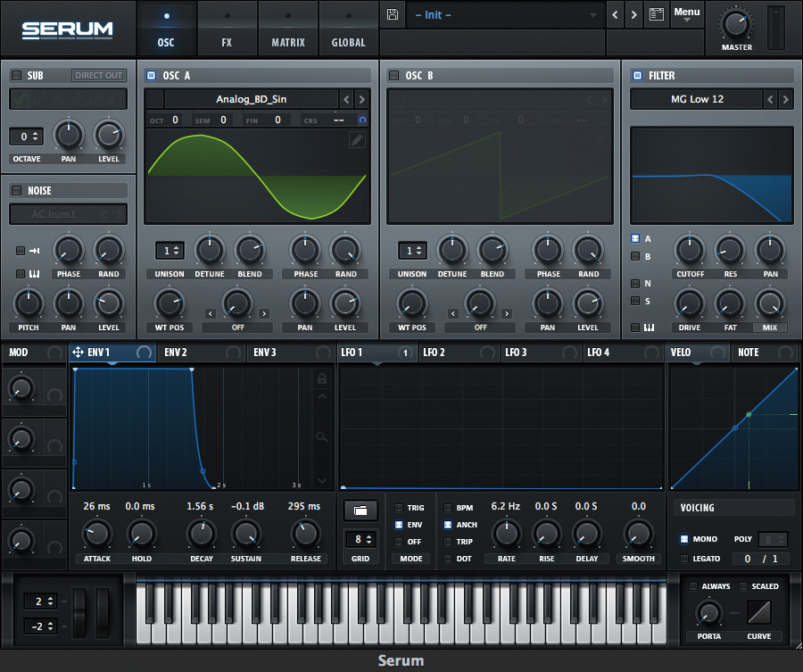Click OSC A warp mode previous arrow
The width and height of the screenshot is (803, 672).
211,313
